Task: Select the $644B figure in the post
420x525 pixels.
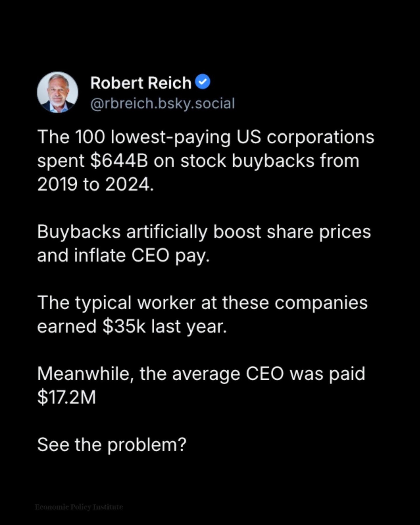Action: coord(119,161)
